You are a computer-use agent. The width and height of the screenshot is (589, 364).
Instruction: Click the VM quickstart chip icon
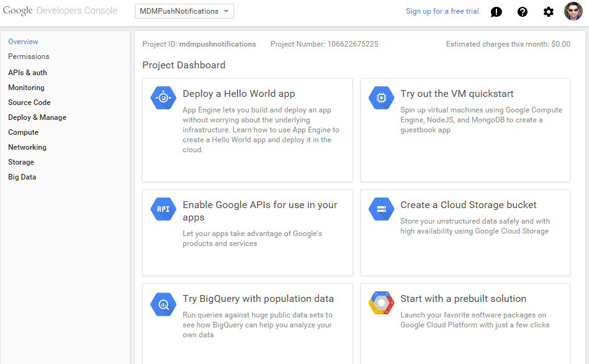(x=381, y=98)
